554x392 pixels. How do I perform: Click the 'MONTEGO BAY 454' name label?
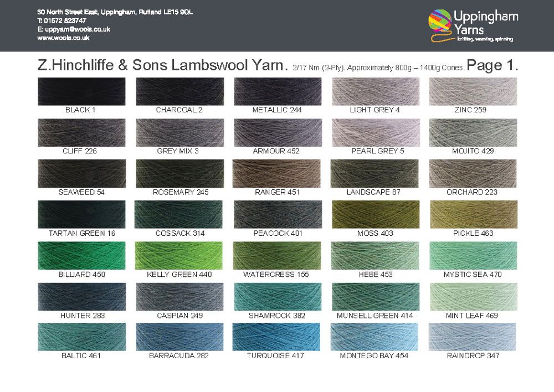pos(374,355)
